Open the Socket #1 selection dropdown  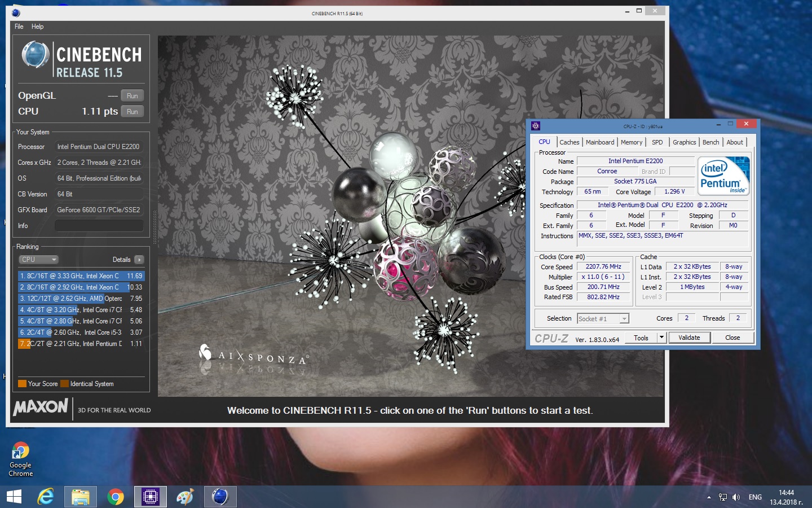pyautogui.click(x=603, y=319)
